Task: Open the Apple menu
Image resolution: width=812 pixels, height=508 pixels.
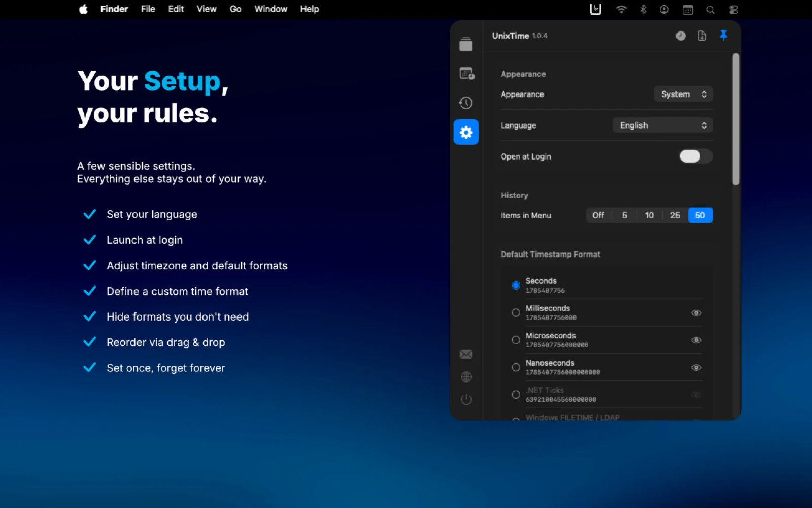Action: [x=83, y=9]
